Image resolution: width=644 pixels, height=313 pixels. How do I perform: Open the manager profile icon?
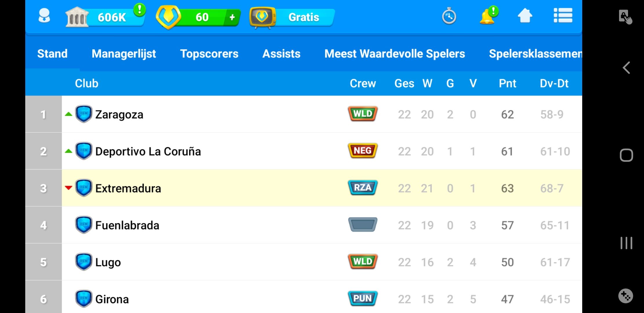pyautogui.click(x=44, y=16)
